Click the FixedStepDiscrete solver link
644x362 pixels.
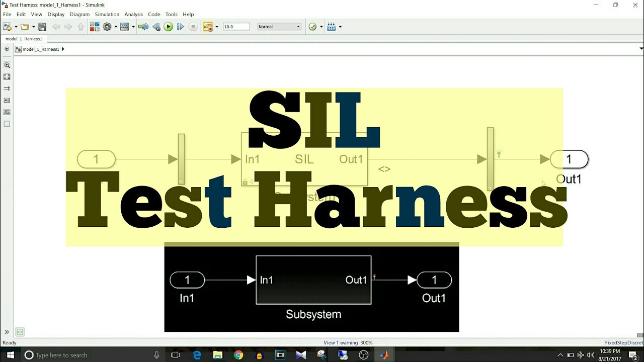(624, 343)
